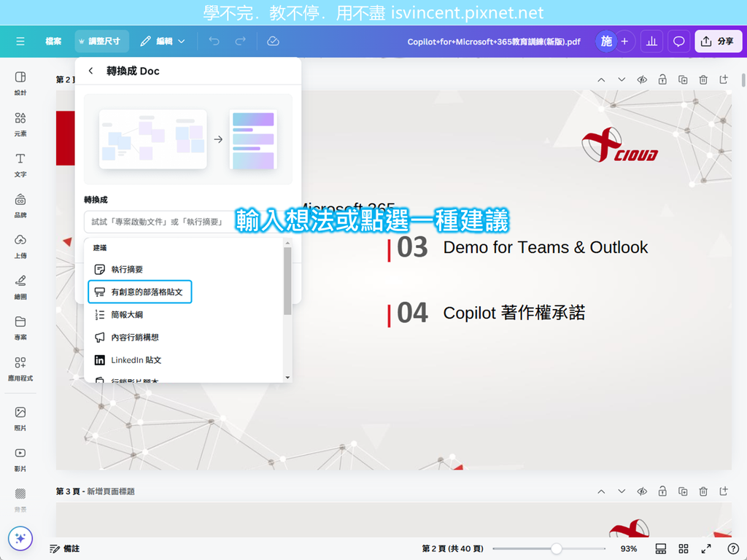Open the 設計 panel in sidebar
Image resolution: width=747 pixels, height=560 pixels.
pyautogui.click(x=20, y=83)
